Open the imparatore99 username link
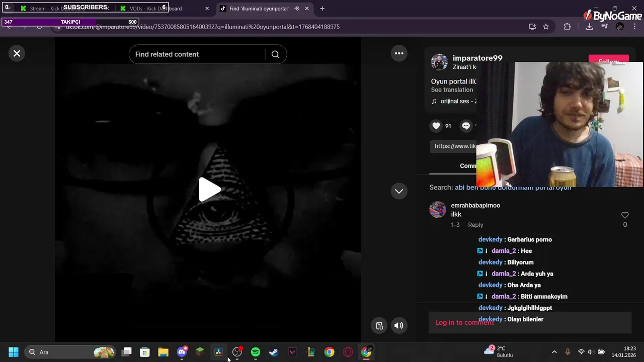 (x=477, y=58)
